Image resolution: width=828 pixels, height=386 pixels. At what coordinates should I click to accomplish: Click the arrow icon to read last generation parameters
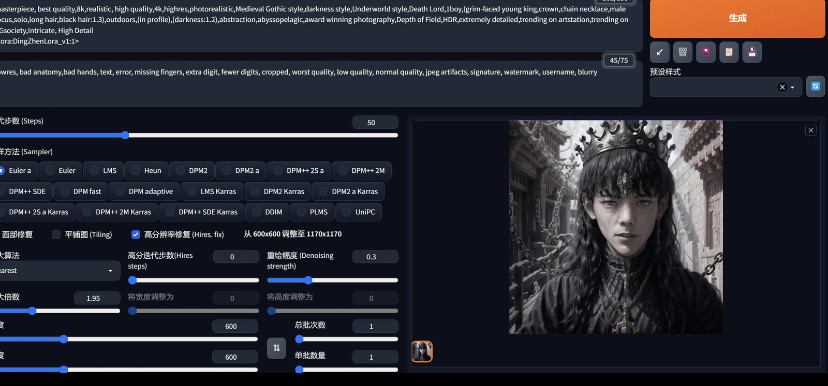pyautogui.click(x=660, y=52)
